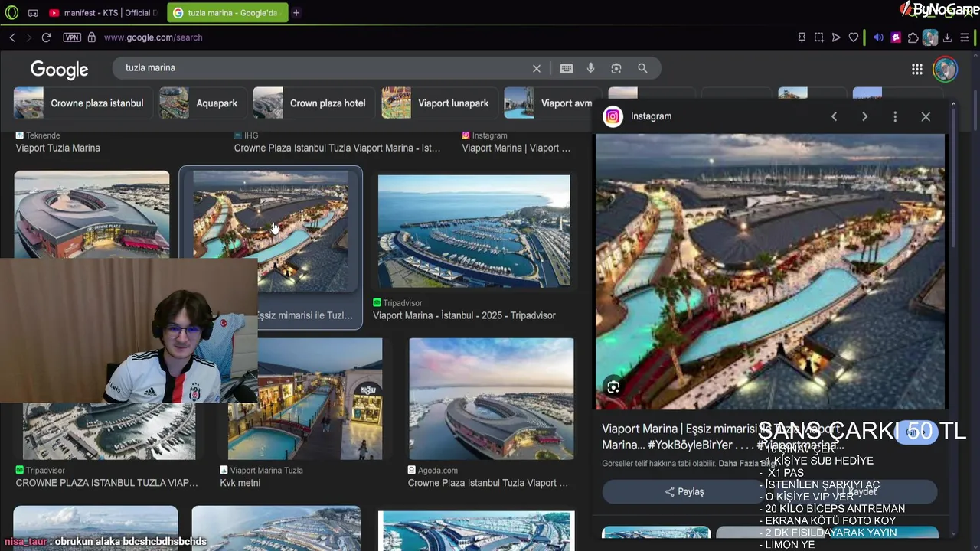The height and width of the screenshot is (551, 980).
Task: Search by image with Lens icon
Action: 616,69
